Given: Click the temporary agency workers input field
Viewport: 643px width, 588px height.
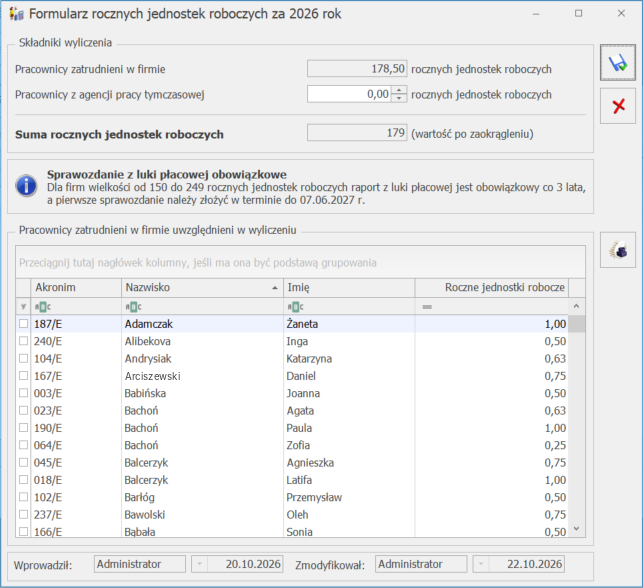Looking at the screenshot, I should (349, 94).
